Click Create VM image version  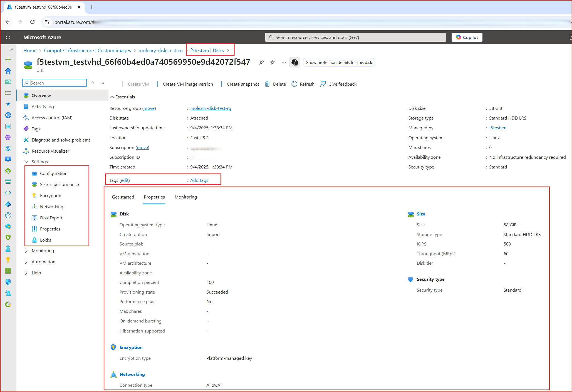click(x=184, y=84)
